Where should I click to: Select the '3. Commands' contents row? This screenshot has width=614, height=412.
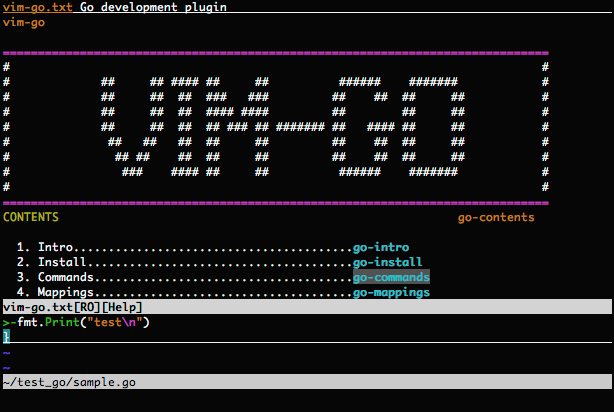[x=223, y=277]
